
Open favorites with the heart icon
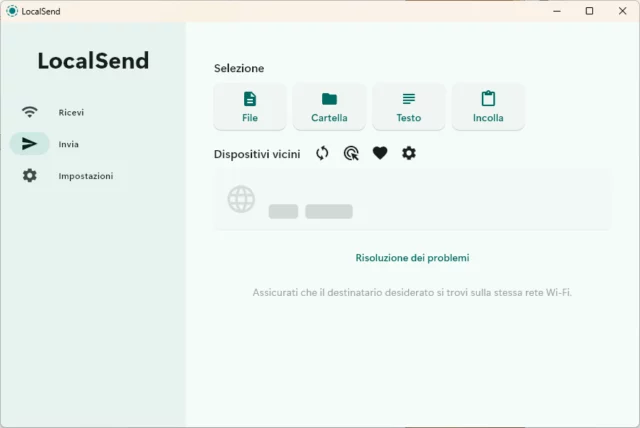[x=380, y=153]
